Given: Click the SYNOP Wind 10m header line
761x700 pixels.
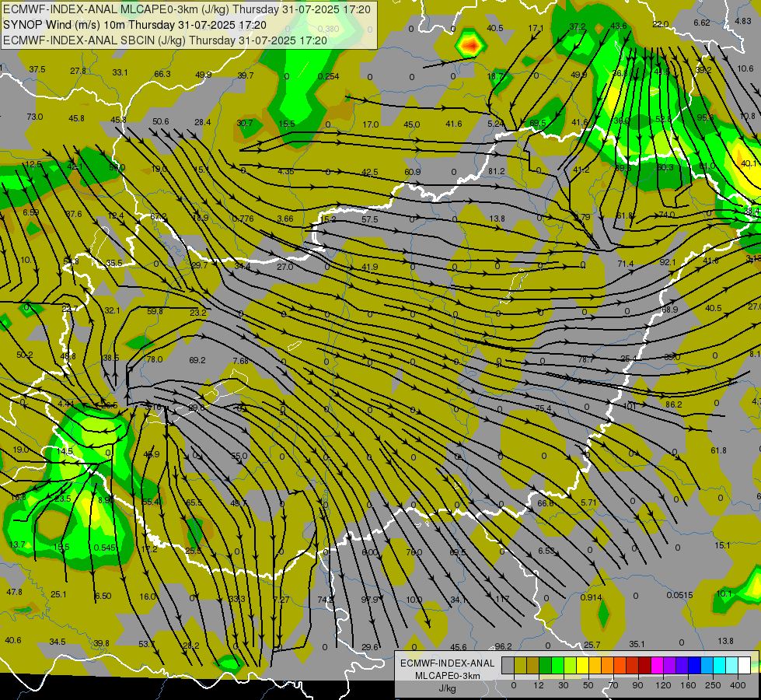Looking at the screenshot, I should click(134, 25).
